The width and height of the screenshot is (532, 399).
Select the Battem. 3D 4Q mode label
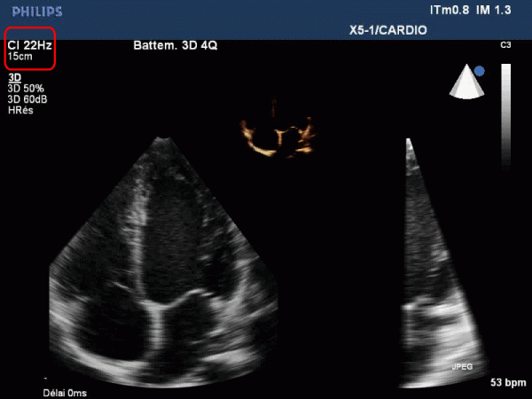(x=175, y=44)
